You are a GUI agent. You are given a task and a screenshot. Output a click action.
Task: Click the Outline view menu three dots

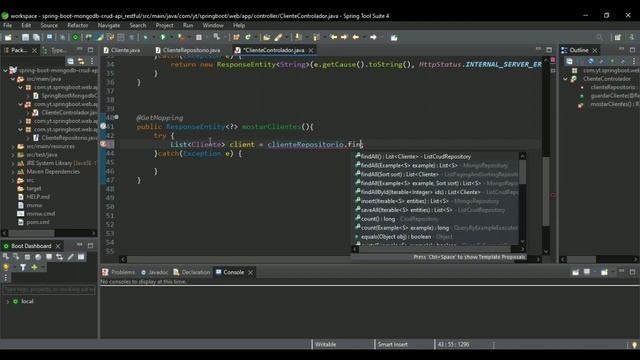[633, 61]
